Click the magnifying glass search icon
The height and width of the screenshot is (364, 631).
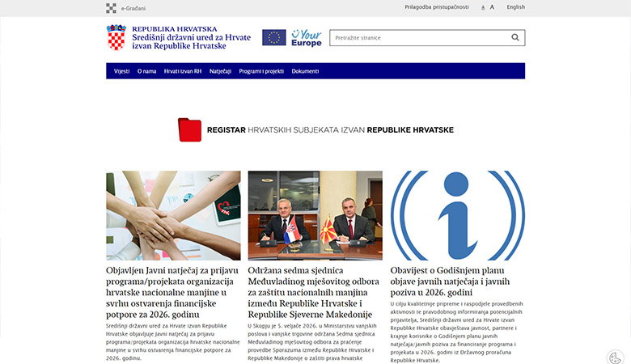tap(515, 37)
